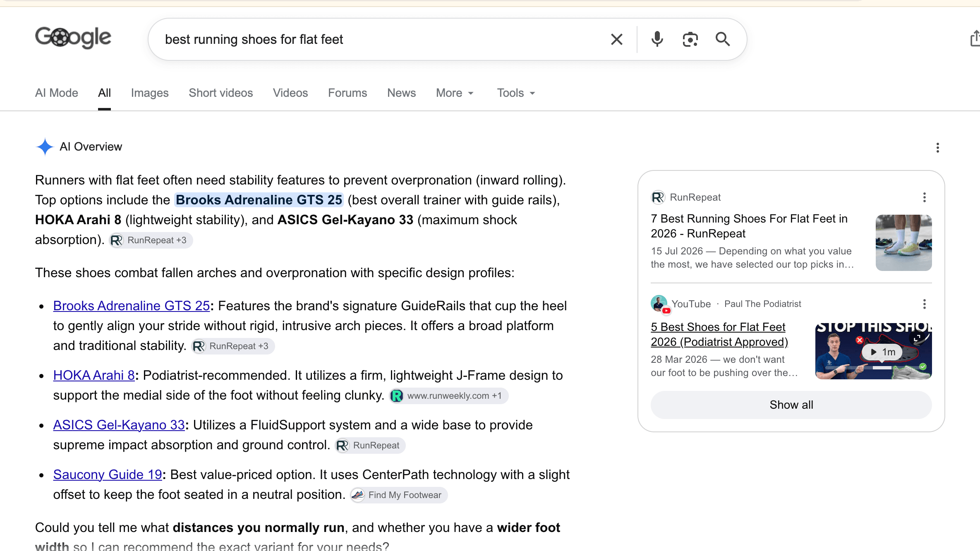Click the Find My Footwear source chip

coord(399,495)
